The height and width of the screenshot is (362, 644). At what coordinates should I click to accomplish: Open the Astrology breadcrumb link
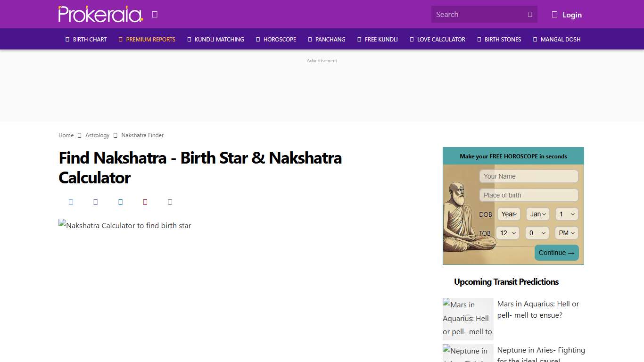pyautogui.click(x=97, y=135)
